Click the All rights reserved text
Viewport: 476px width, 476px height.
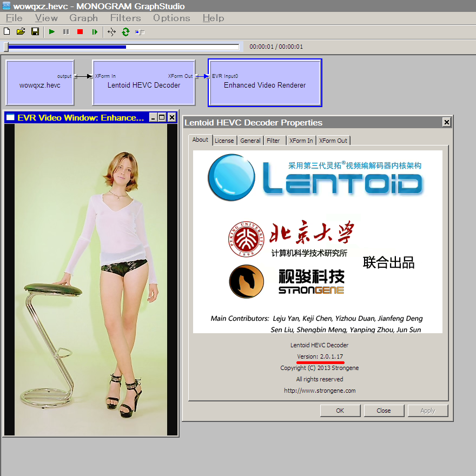coord(320,379)
